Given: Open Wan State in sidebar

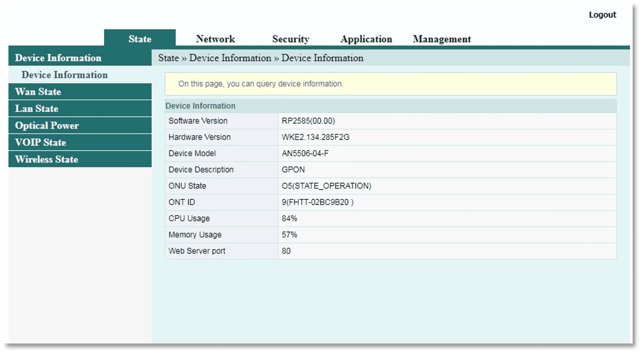Looking at the screenshot, I should point(38,92).
